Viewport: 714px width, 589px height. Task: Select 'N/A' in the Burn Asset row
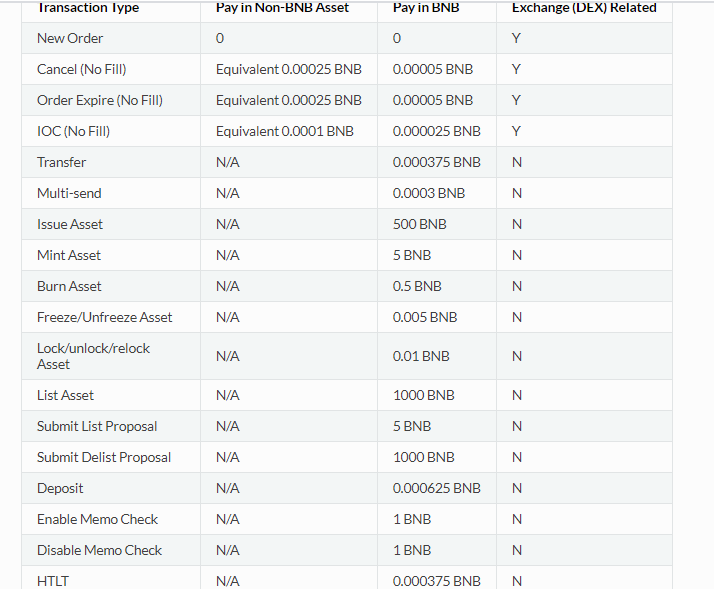[228, 286]
